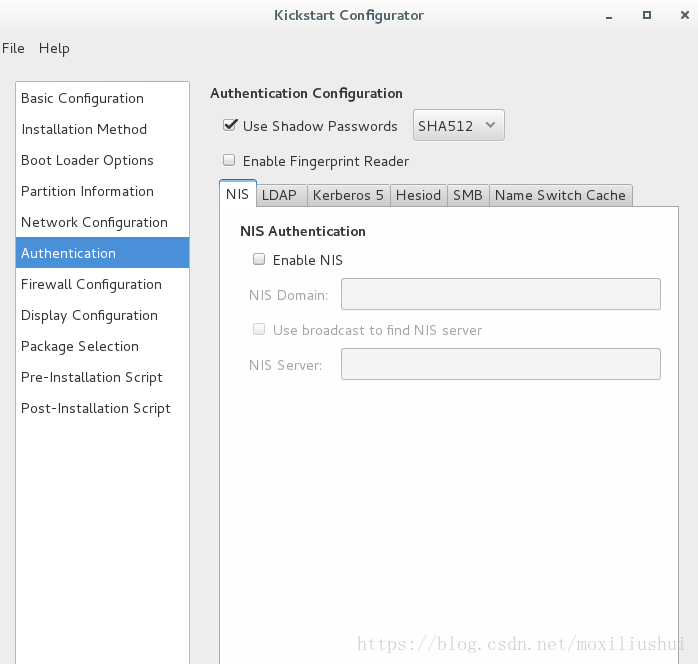Go to Boot Loader Options section
Image resolution: width=698 pixels, height=664 pixels.
[x=102, y=160]
